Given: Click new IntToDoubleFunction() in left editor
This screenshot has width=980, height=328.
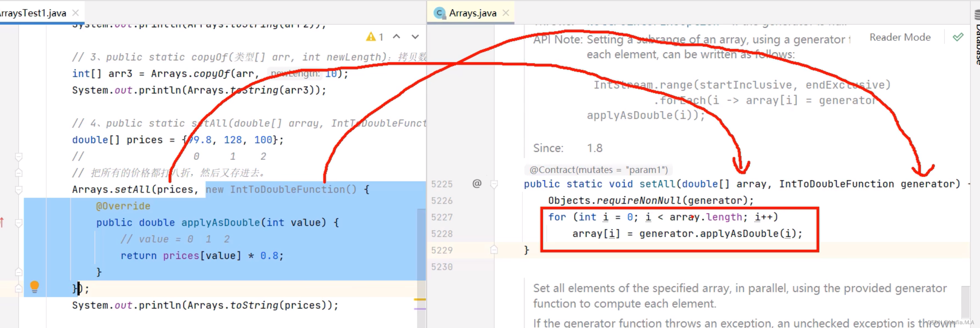Looking at the screenshot, I should tap(282, 189).
